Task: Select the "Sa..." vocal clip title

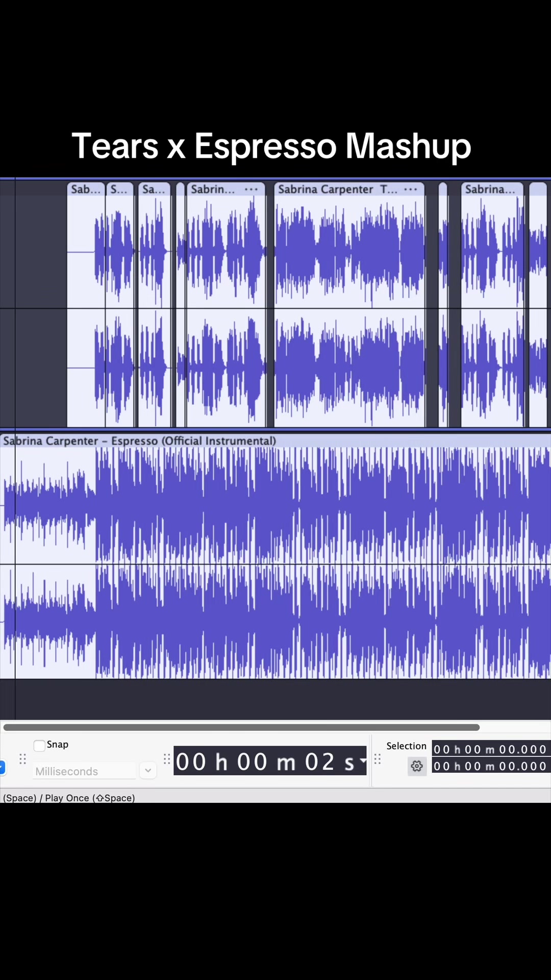Action: pos(154,189)
